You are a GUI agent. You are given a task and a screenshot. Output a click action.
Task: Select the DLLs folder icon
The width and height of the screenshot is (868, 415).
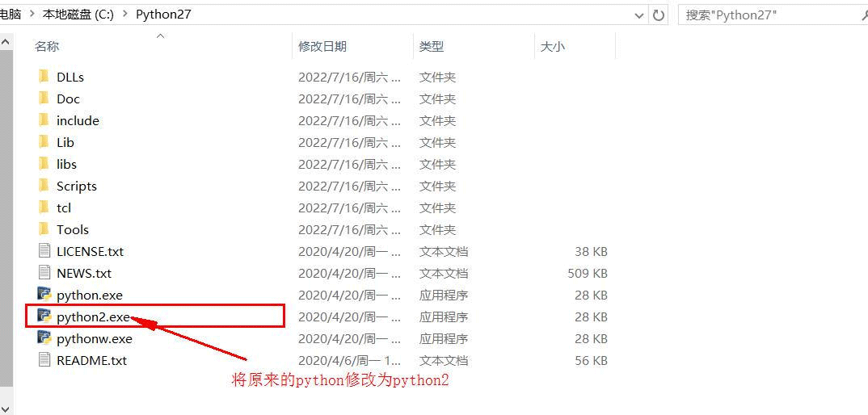44,77
